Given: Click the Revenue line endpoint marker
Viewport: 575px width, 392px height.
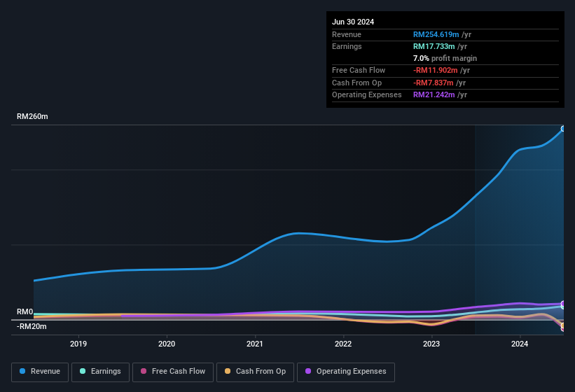Looking at the screenshot, I should click(563, 129).
